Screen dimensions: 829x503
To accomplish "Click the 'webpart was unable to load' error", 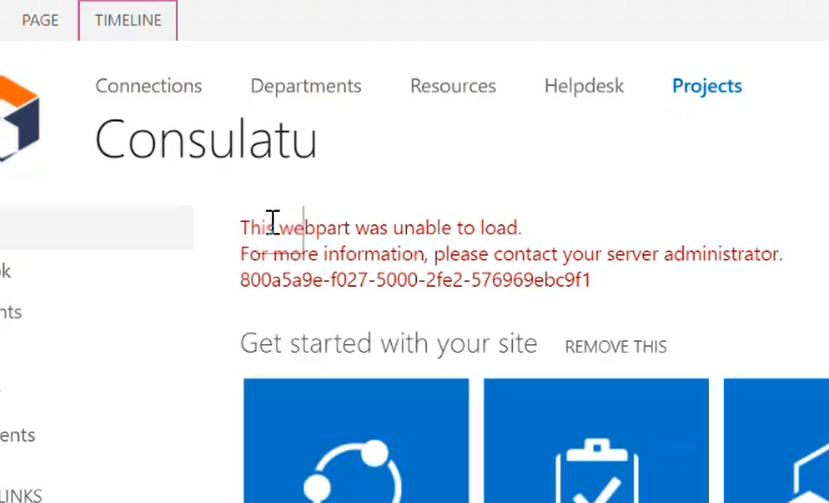I will tap(380, 228).
